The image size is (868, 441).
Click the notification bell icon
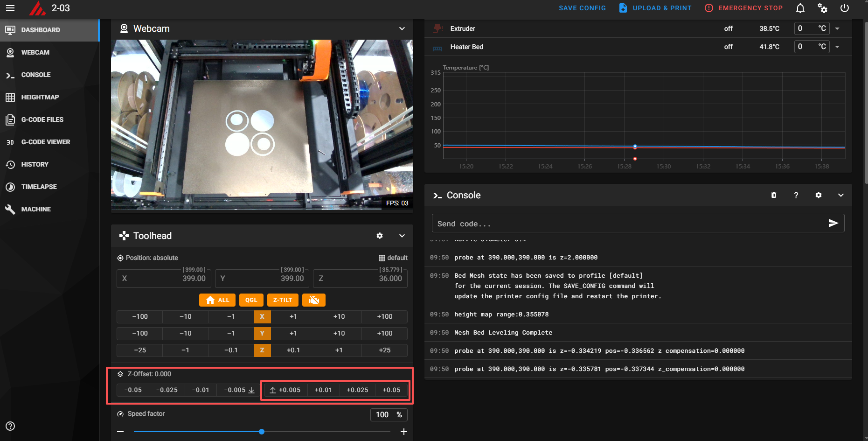[800, 8]
